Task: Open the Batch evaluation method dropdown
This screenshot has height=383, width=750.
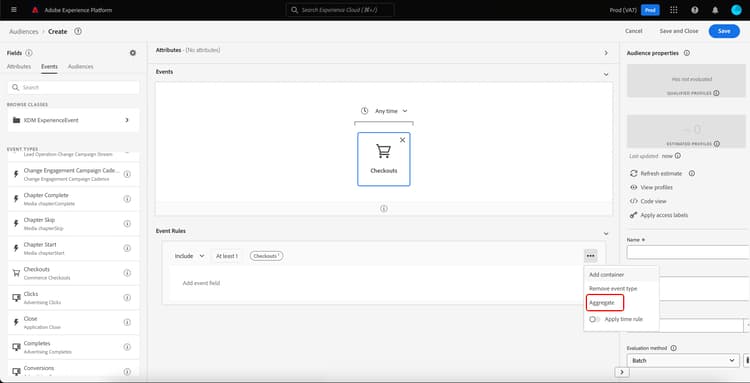Action: (x=683, y=361)
